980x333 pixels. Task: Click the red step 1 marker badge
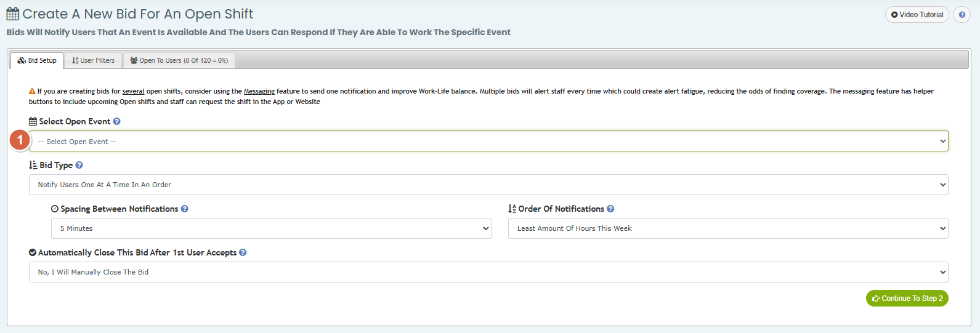[x=20, y=140]
